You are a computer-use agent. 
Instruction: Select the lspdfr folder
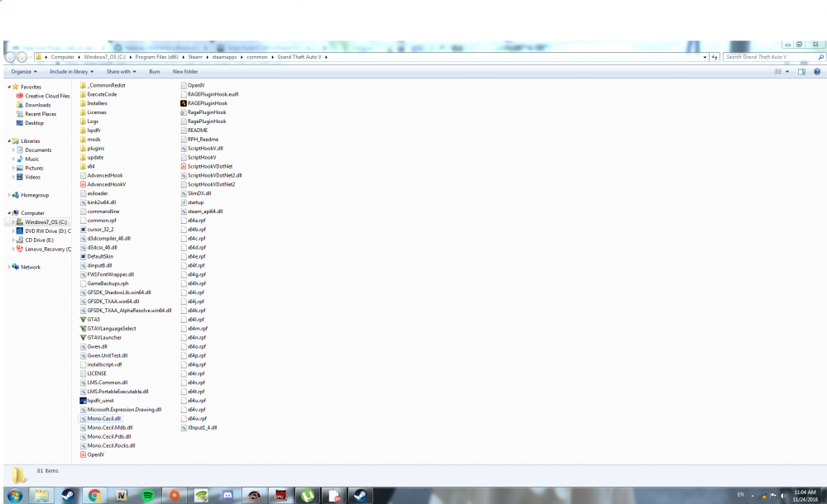(90, 131)
